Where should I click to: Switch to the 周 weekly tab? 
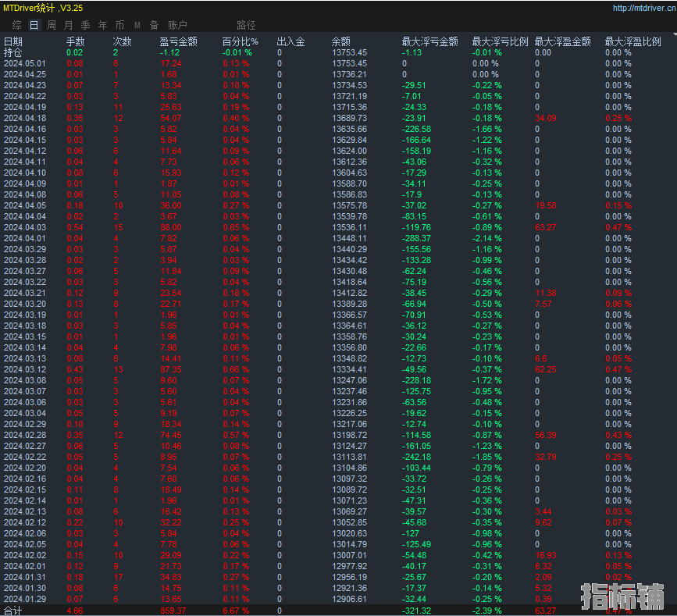pos(52,25)
